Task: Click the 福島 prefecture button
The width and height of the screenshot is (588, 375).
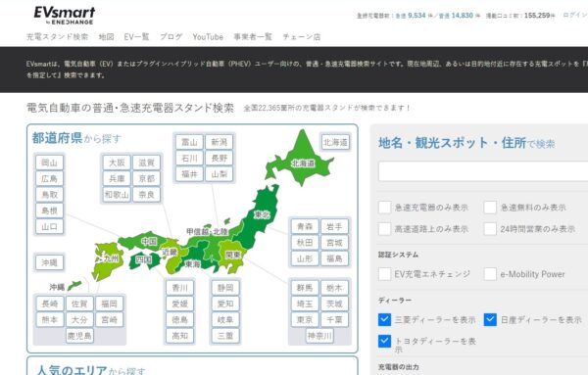Action: pyautogui.click(x=334, y=258)
